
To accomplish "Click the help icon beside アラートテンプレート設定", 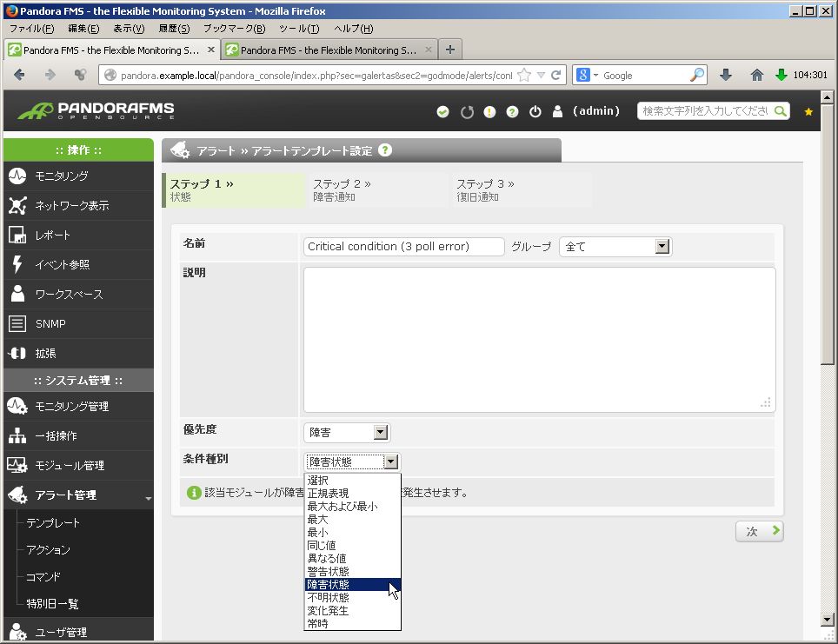I will click(x=385, y=150).
